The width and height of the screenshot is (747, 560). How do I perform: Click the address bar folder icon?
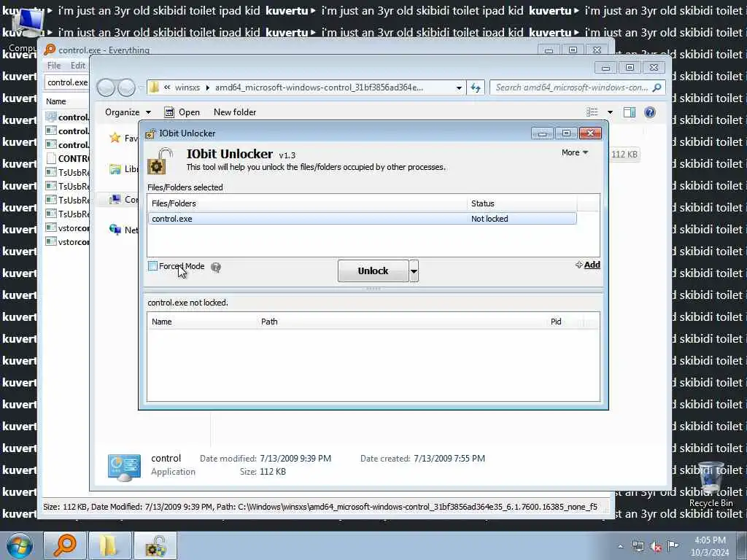click(153, 87)
